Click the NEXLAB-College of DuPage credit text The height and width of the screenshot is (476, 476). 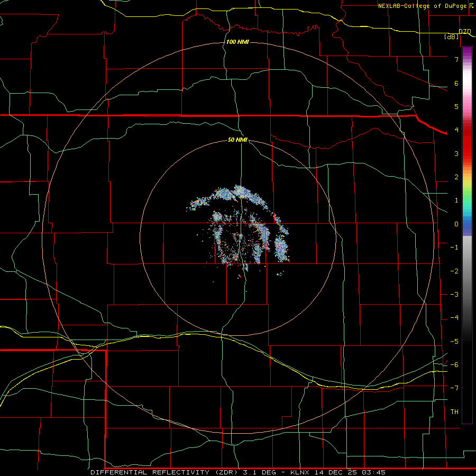click(x=424, y=6)
